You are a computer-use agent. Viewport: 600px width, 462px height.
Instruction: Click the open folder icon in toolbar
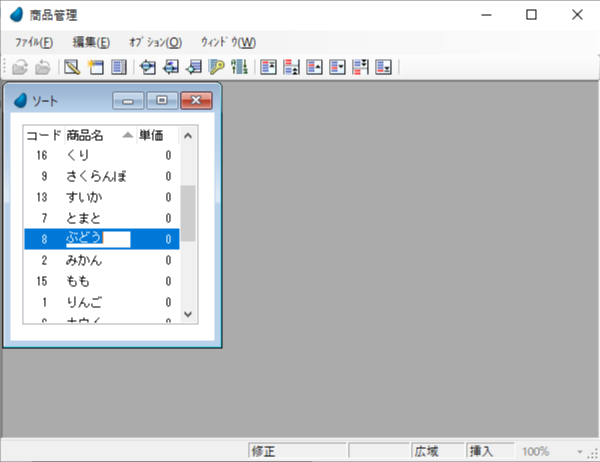tap(19, 68)
